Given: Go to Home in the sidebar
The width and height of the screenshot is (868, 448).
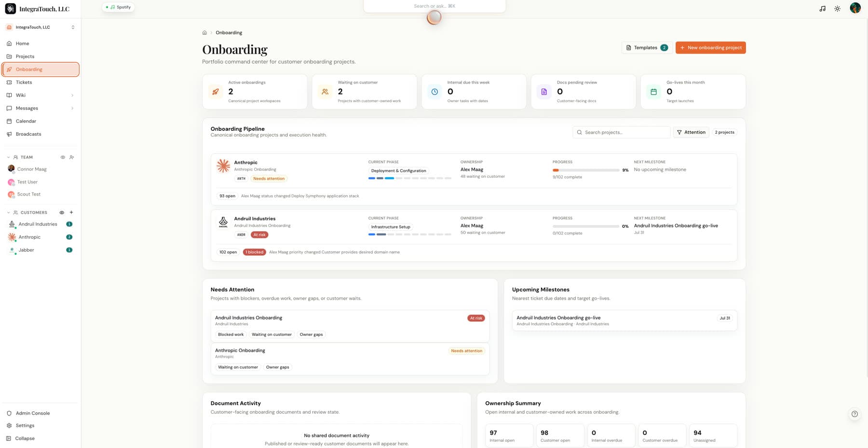Looking at the screenshot, I should (41, 43).
